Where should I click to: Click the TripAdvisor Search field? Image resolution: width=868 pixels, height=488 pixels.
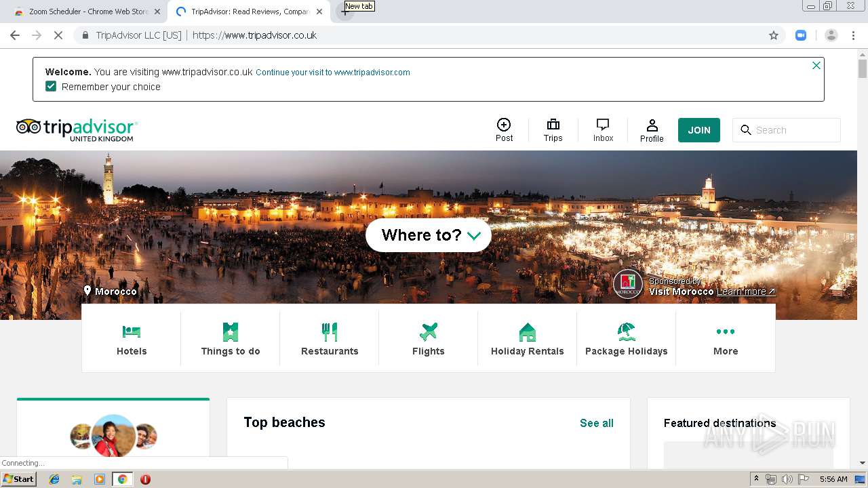[787, 130]
